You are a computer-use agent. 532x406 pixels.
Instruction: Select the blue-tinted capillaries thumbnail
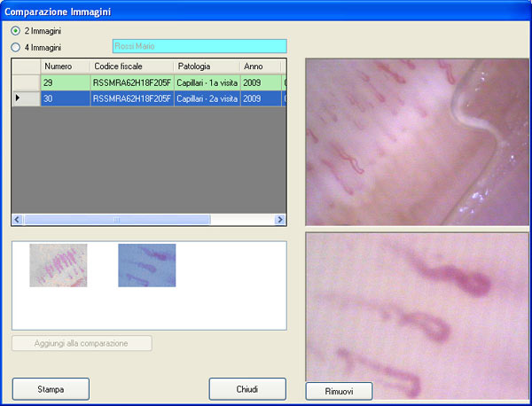click(x=147, y=265)
